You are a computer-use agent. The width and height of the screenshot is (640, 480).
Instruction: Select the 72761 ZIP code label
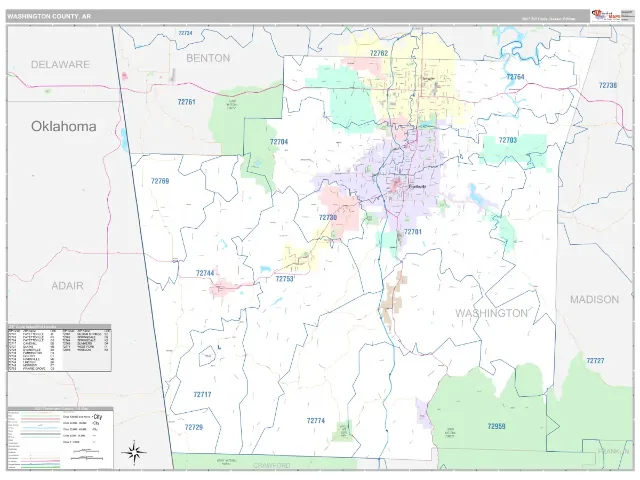point(187,102)
